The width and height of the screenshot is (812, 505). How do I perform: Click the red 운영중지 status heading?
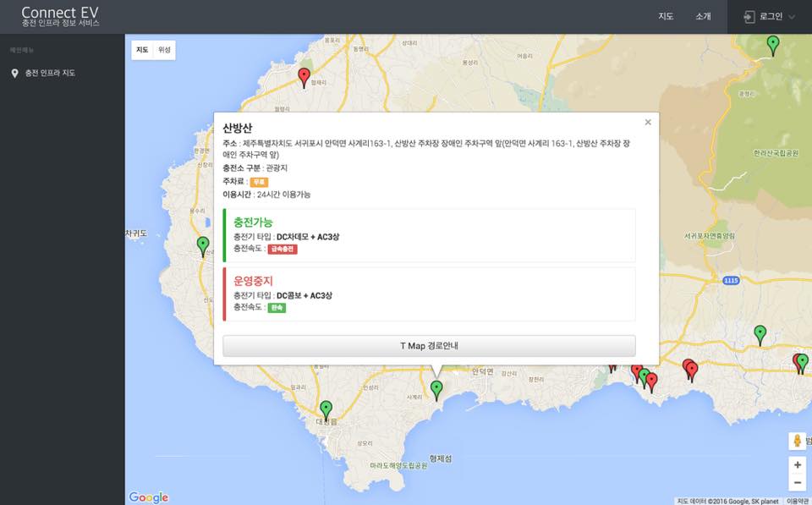pos(253,281)
